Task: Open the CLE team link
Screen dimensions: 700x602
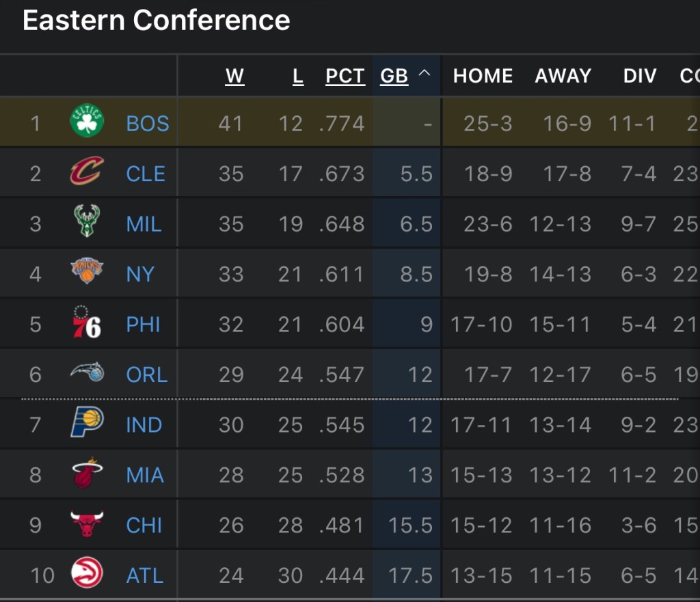Action: [x=146, y=174]
